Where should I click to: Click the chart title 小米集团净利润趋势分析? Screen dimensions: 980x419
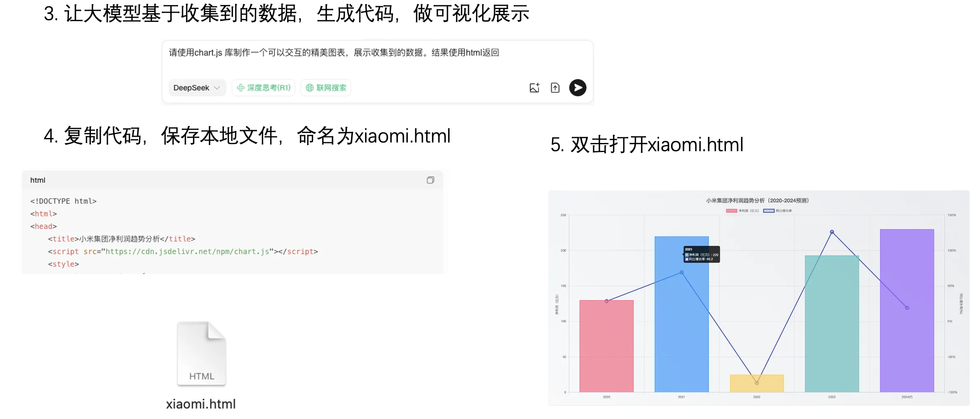pyautogui.click(x=758, y=201)
